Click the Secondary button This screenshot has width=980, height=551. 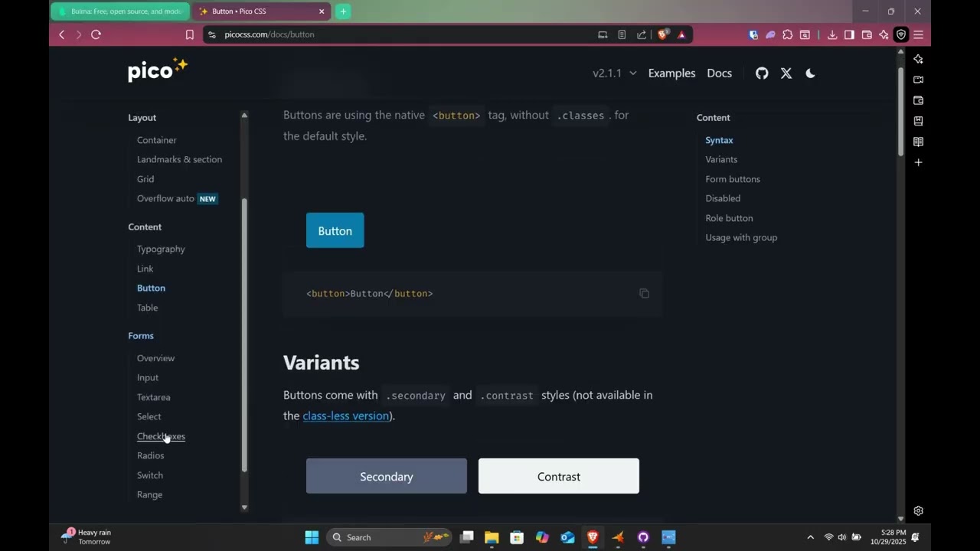[387, 476]
